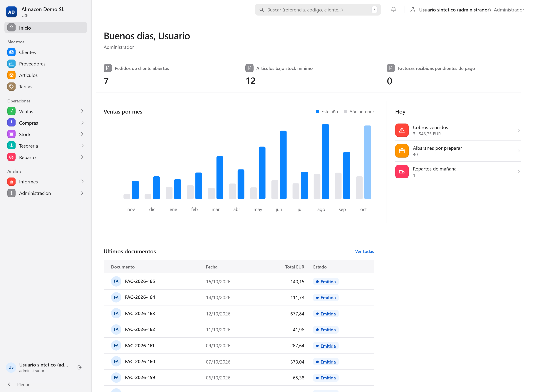Click the user profile icon in header
533x392 pixels.
click(x=413, y=9)
